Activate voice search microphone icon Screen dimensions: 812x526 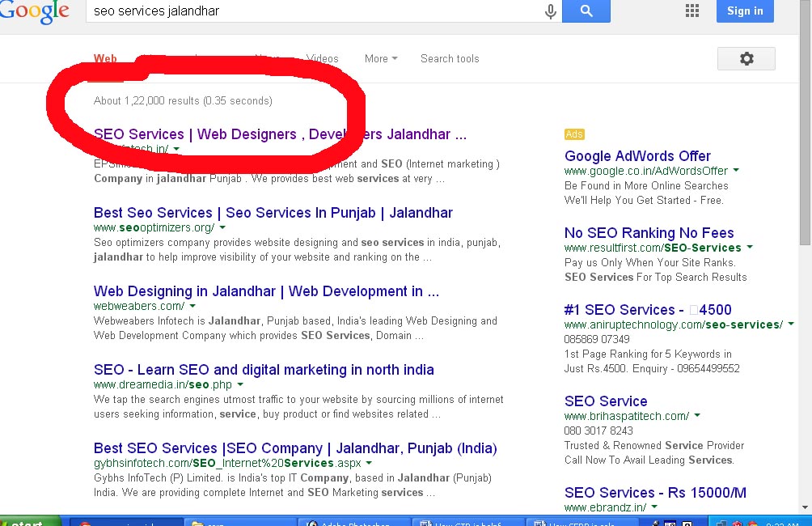tap(551, 11)
